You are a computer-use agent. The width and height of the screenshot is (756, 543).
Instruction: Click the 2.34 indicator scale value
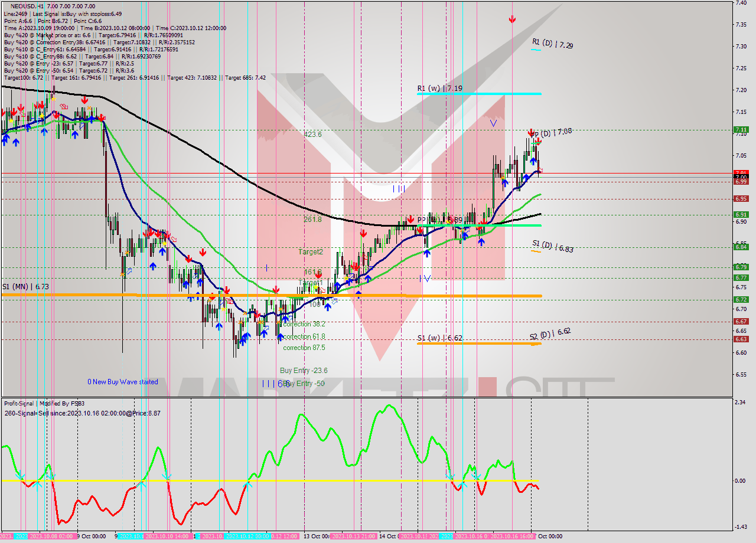tap(741, 402)
